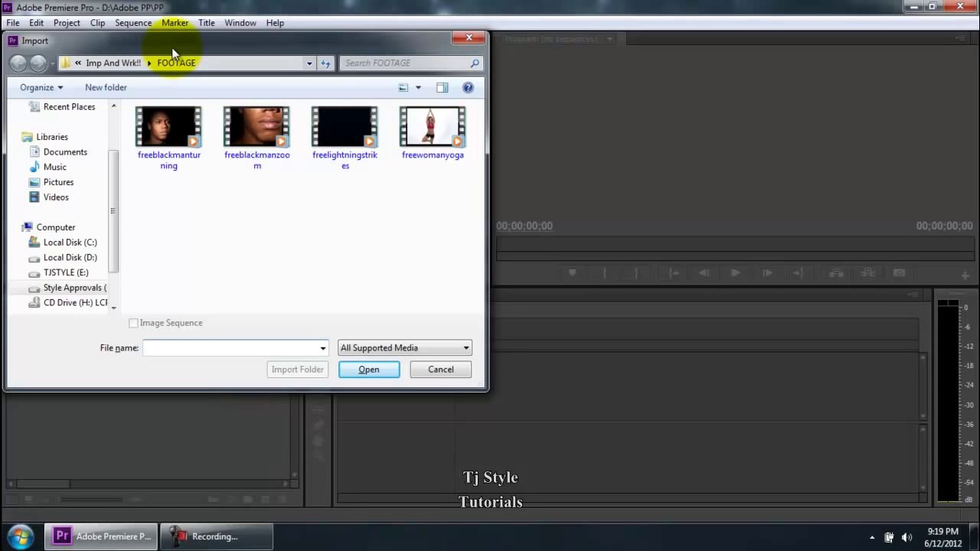This screenshot has width=980, height=551.
Task: Toggle the Image Sequence checkbox
Action: click(x=133, y=323)
